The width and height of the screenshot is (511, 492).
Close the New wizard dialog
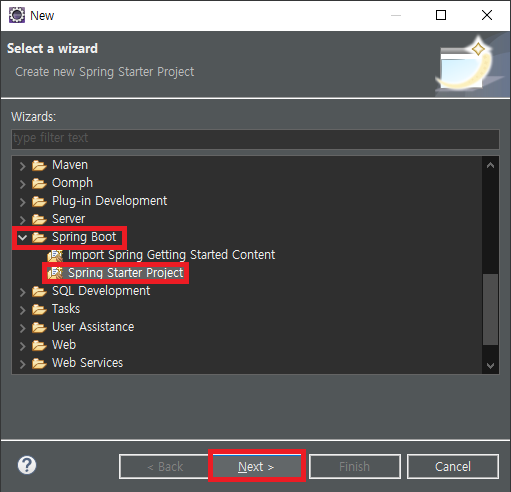click(x=487, y=15)
